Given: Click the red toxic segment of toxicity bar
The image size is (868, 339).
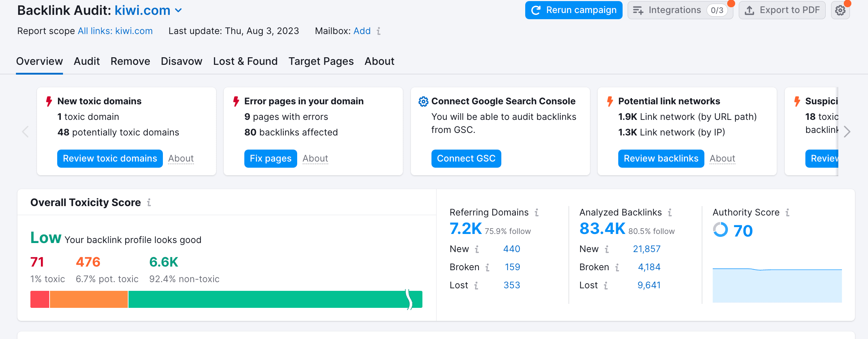Looking at the screenshot, I should tap(40, 300).
